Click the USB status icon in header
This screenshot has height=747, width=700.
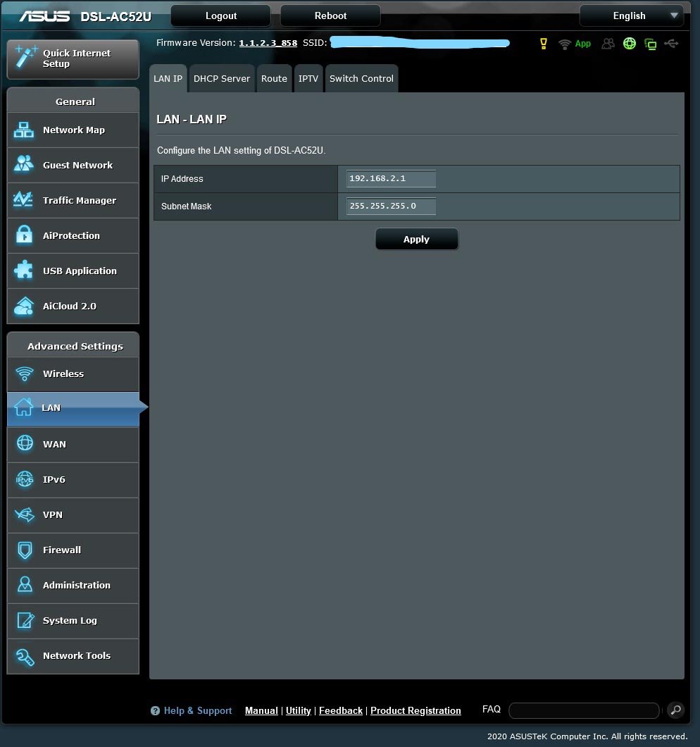click(x=671, y=44)
